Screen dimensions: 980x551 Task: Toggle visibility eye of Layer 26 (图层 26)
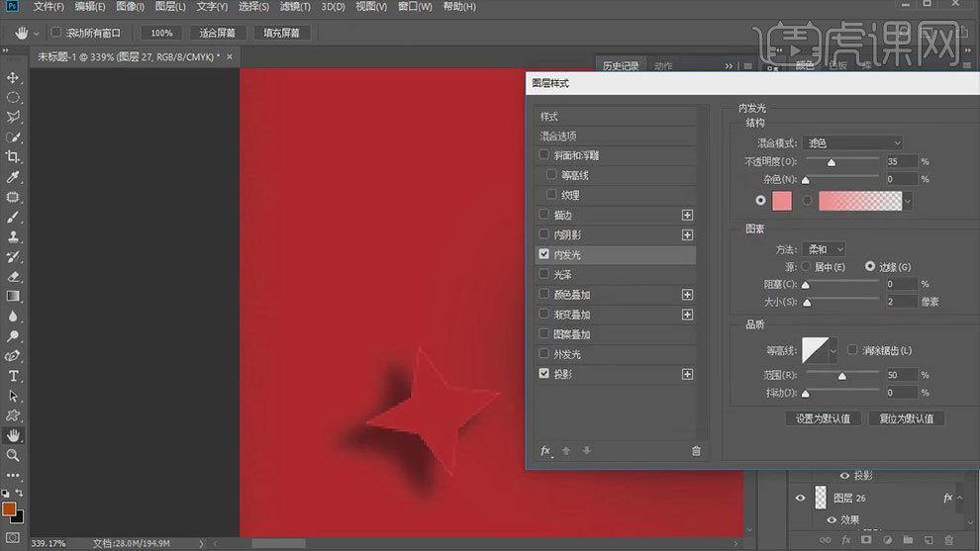801,498
